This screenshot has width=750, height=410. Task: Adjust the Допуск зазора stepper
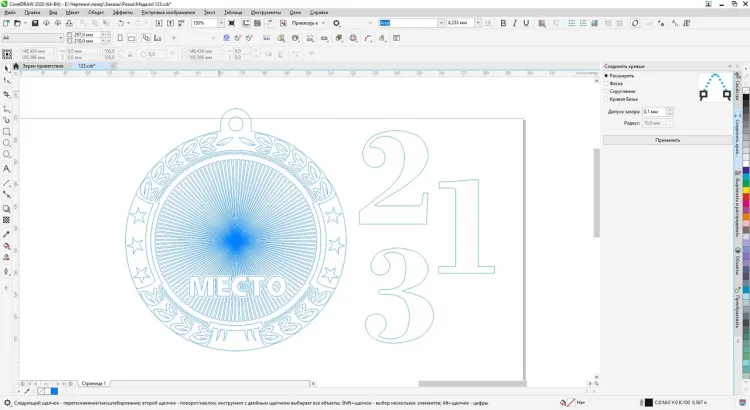(670, 111)
